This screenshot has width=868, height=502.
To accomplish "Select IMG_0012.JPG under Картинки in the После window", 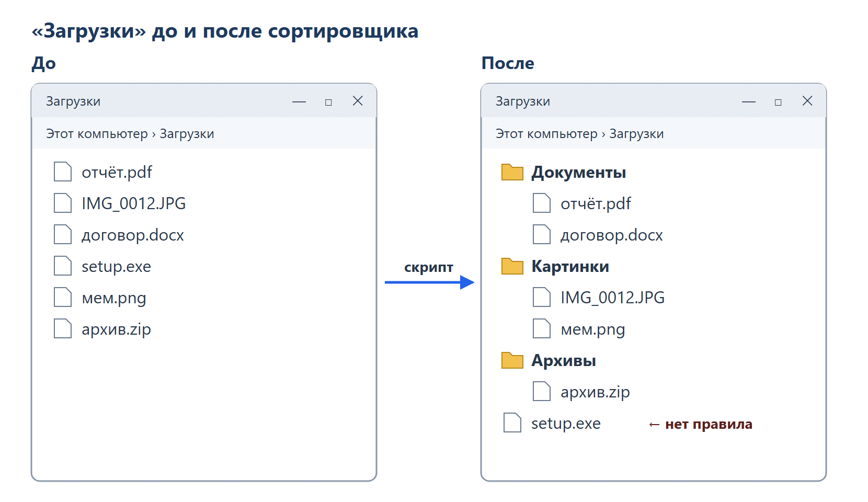I will click(613, 298).
